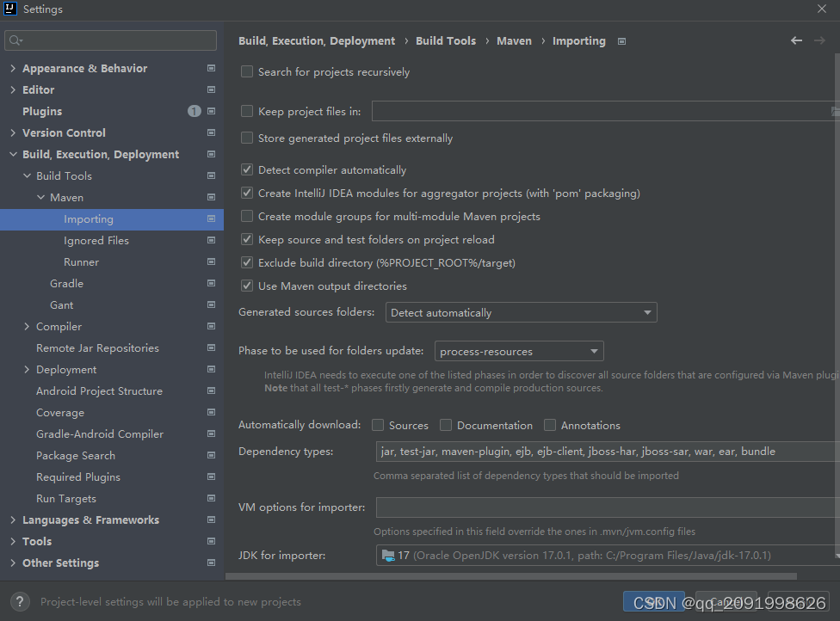
Task: Click project-level icon beside Deployment
Action: [x=211, y=369]
